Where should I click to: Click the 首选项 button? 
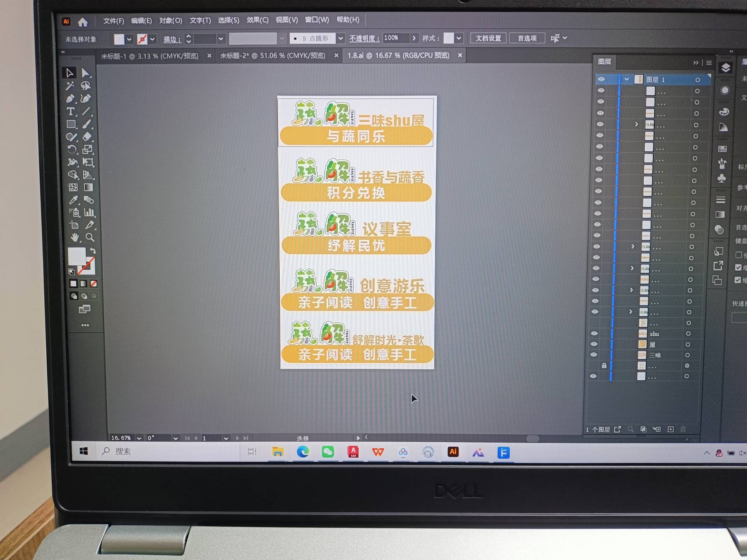(x=527, y=38)
